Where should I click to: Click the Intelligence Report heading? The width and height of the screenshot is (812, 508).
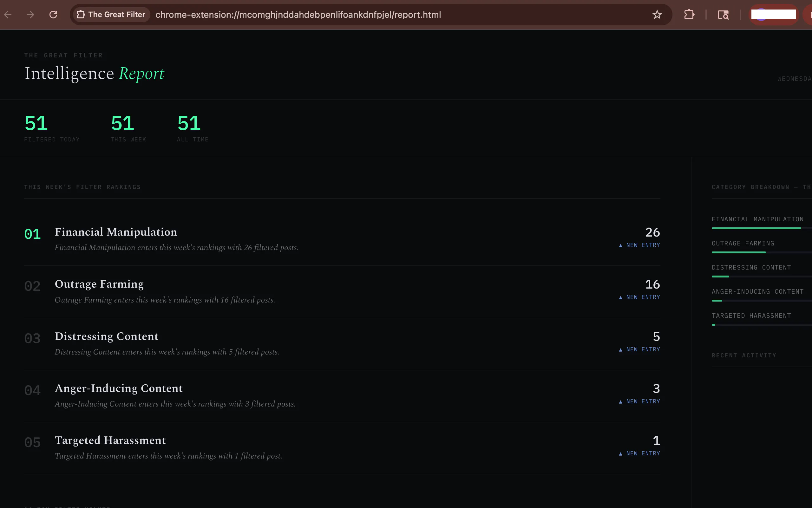(94, 73)
